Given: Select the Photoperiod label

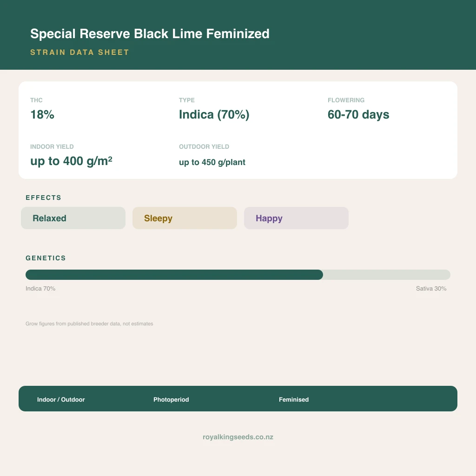Looking at the screenshot, I should (171, 399).
